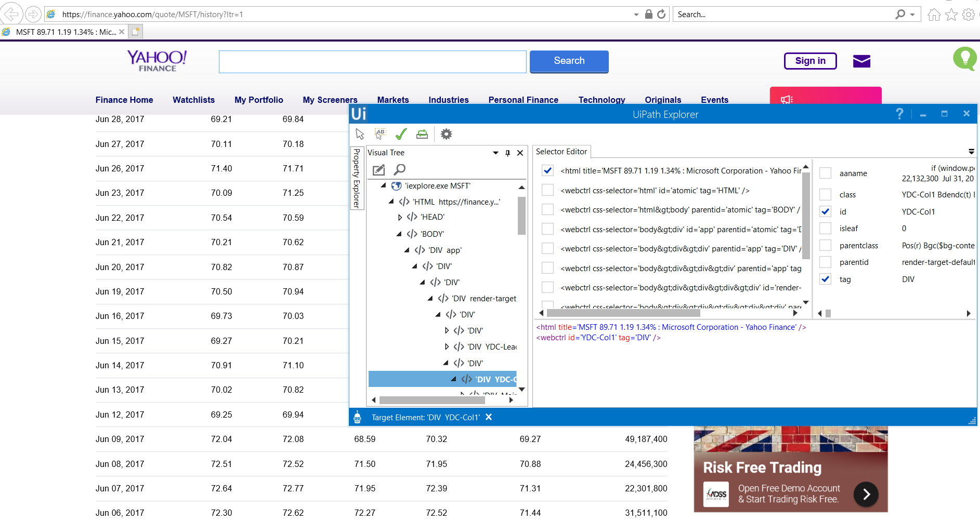The width and height of the screenshot is (980, 522).
Task: Enable the aaname attribute checkbox
Action: pos(825,173)
